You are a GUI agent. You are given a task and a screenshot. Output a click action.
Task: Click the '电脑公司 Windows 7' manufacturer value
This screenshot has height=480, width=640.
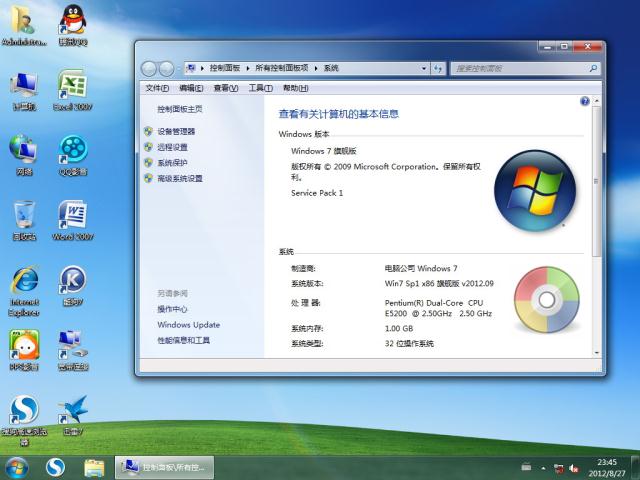click(421, 269)
